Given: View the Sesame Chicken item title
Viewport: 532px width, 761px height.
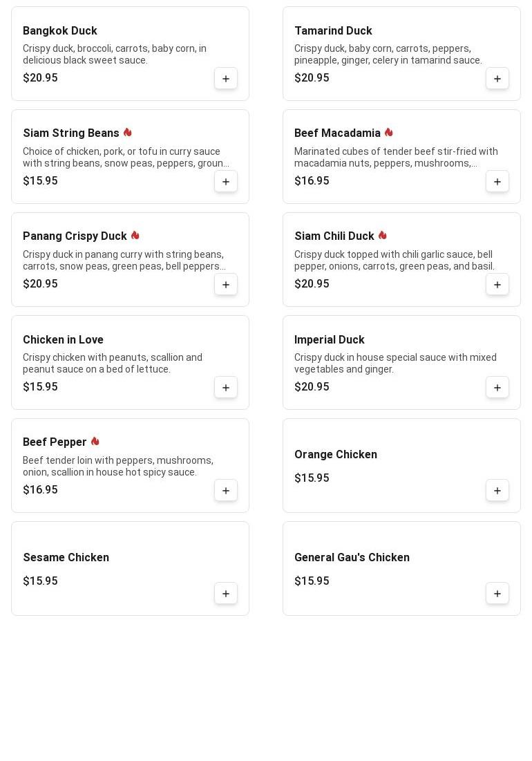Looking at the screenshot, I should 66,558.
